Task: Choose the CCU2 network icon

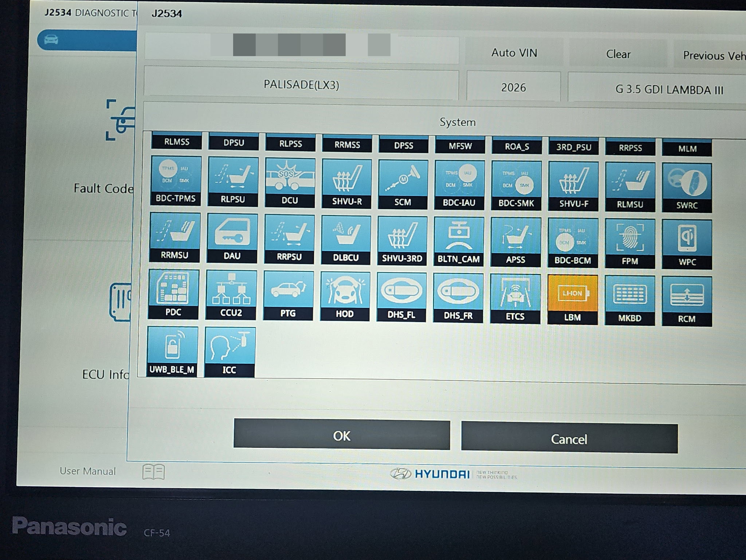Action: coord(231,295)
